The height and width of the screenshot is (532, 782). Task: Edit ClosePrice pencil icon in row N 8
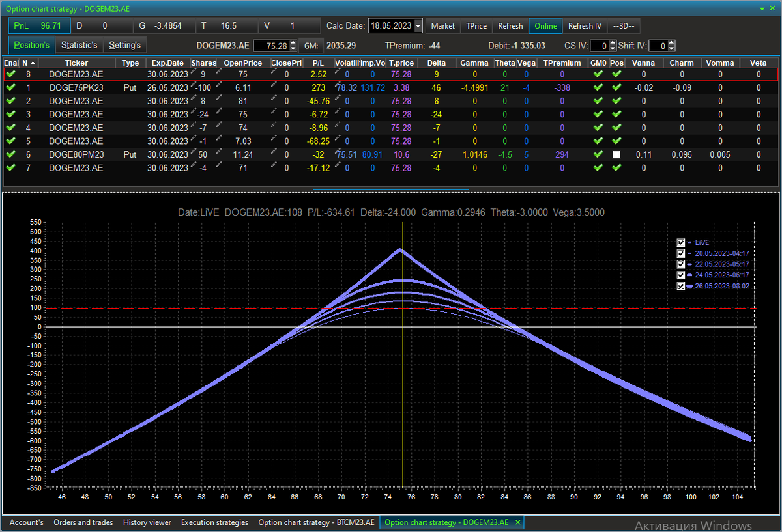coord(274,71)
